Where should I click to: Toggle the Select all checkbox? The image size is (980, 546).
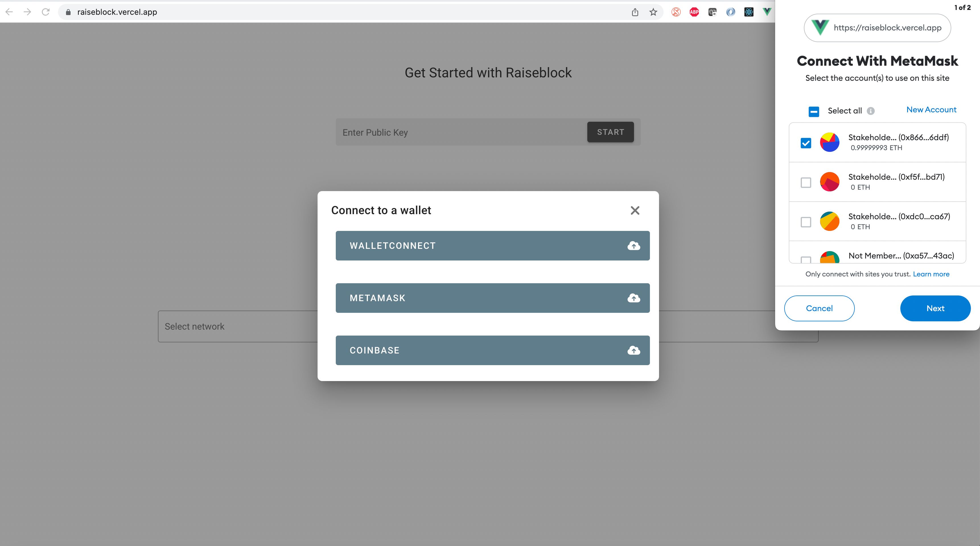pos(814,111)
